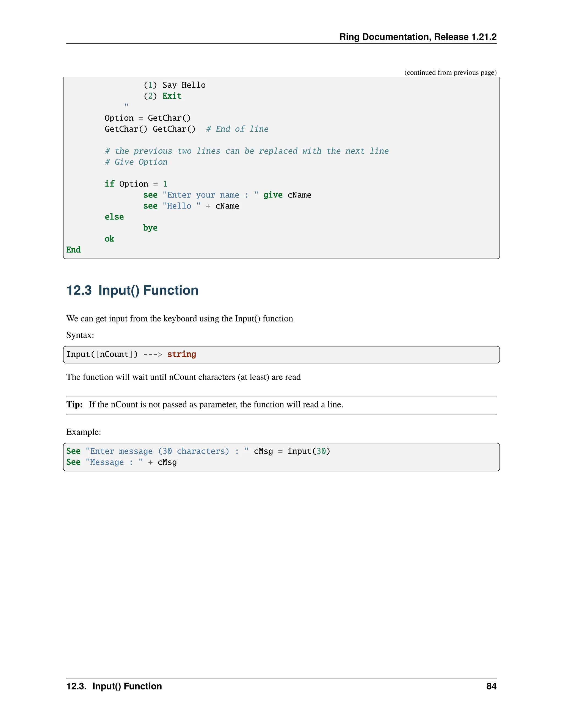Click the '# End of line' comment
The image size is (563, 728).
coord(237,129)
